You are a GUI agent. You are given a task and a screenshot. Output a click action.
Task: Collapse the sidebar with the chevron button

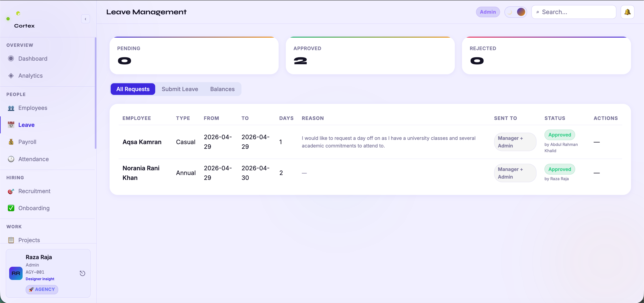click(85, 19)
